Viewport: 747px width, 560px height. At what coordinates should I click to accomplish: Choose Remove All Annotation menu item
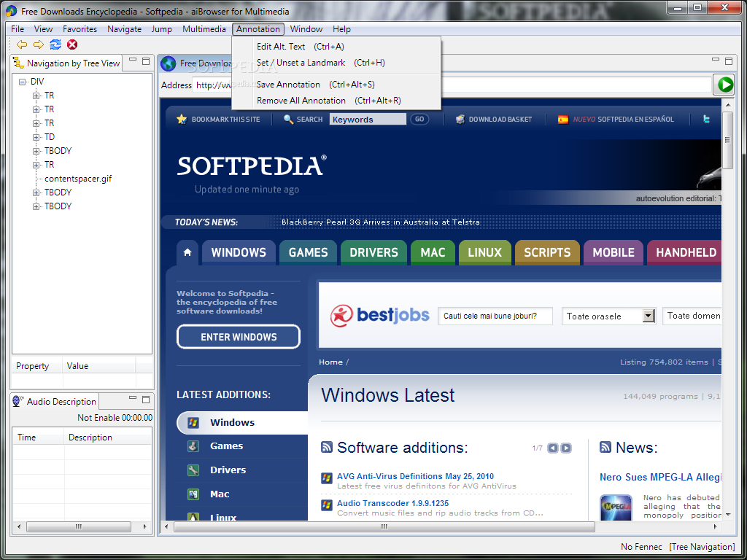336,101
